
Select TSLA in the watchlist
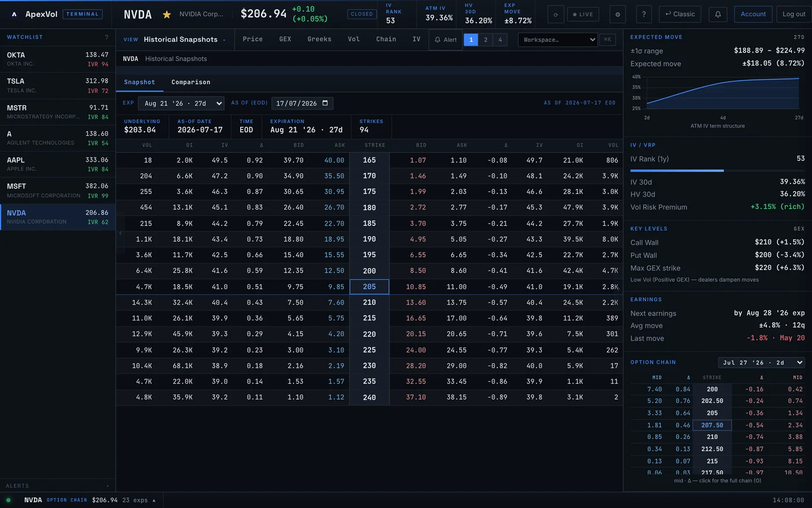pos(57,85)
